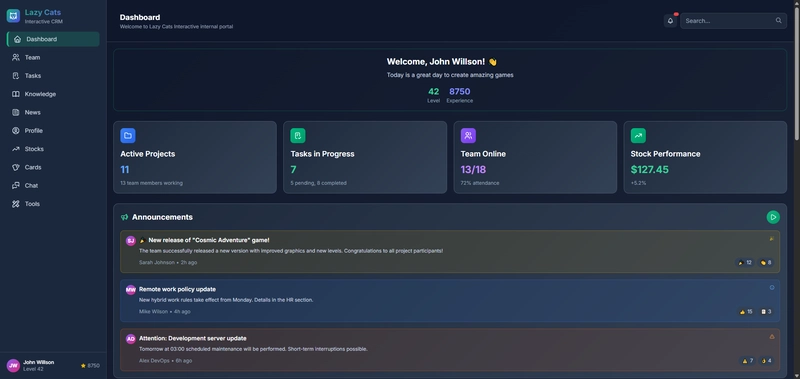Click the 12 reaction on Cosmic Adventure post
Image resolution: width=800 pixels, height=379 pixels.
tap(745, 263)
